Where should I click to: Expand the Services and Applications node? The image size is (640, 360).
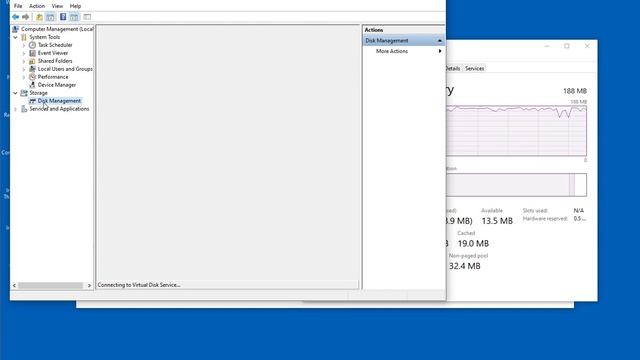[16, 109]
